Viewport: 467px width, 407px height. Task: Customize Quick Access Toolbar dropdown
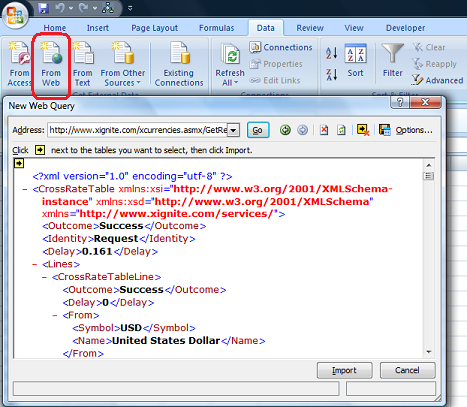click(x=130, y=8)
